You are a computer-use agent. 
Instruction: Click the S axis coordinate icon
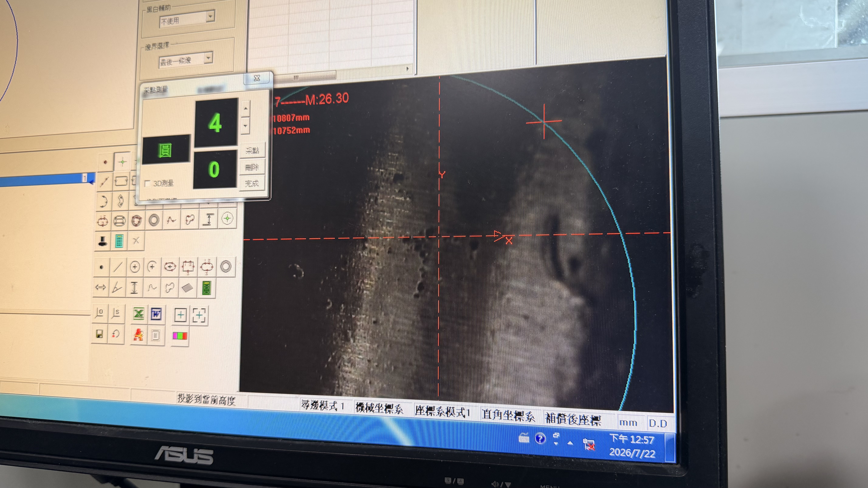pyautogui.click(x=116, y=313)
